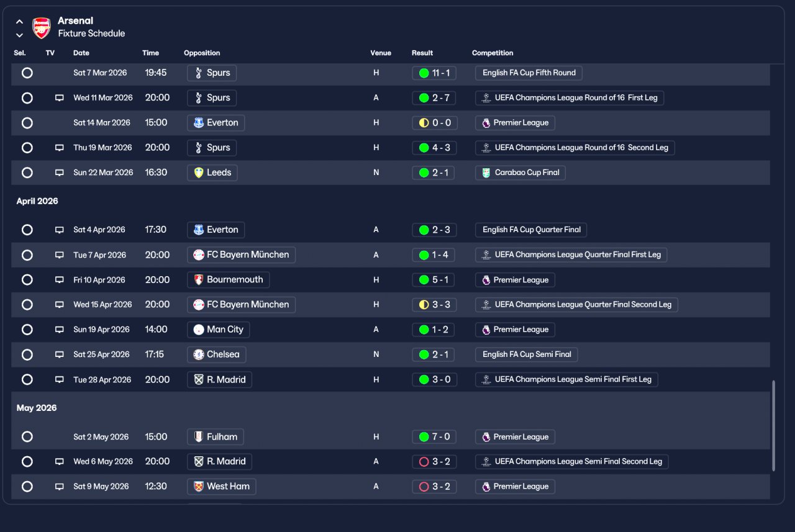Open Bournemouth opposition badge
The height and width of the screenshot is (532, 795).
228,280
